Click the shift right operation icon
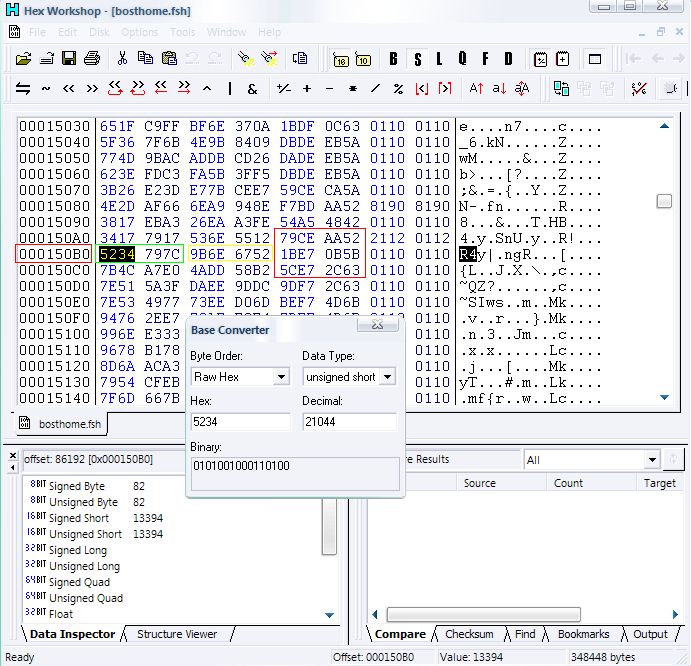This screenshot has height=666, width=691. (92, 89)
